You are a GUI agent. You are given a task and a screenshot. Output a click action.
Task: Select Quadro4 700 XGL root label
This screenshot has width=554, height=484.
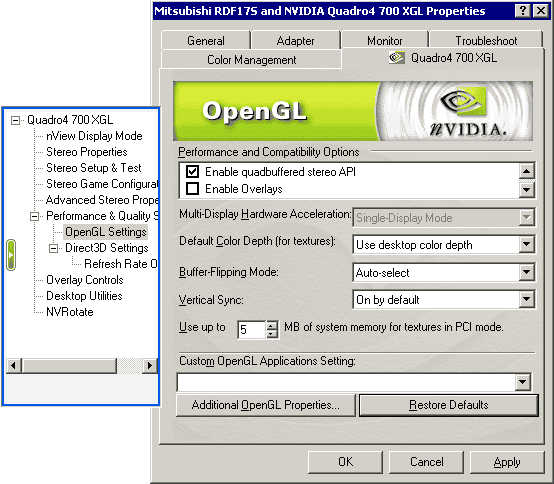(x=70, y=120)
